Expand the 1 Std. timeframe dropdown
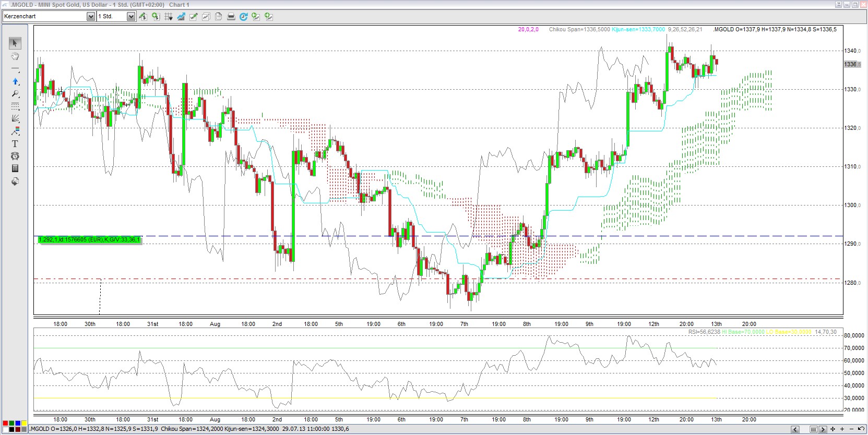Viewport: 868px width, 435px height. pos(131,17)
